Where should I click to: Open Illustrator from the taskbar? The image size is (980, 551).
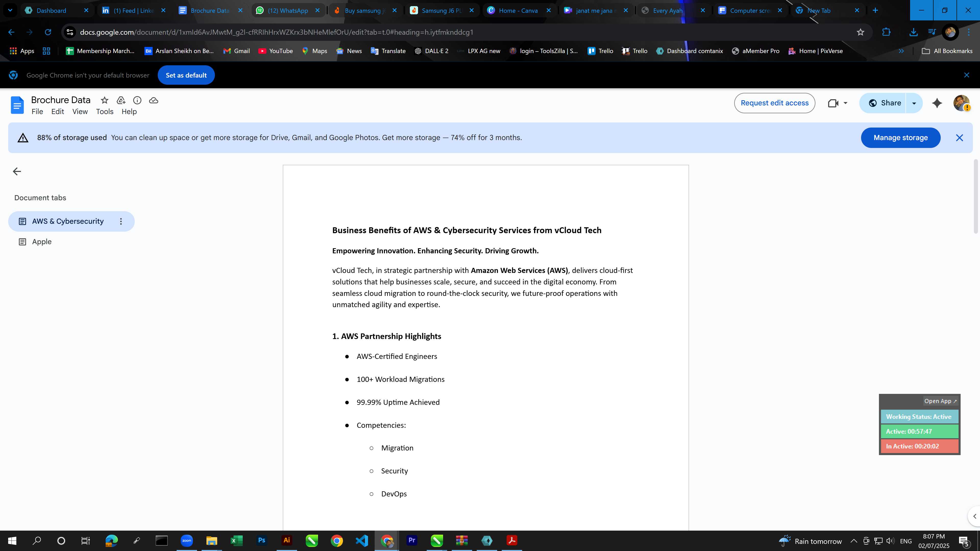287,540
